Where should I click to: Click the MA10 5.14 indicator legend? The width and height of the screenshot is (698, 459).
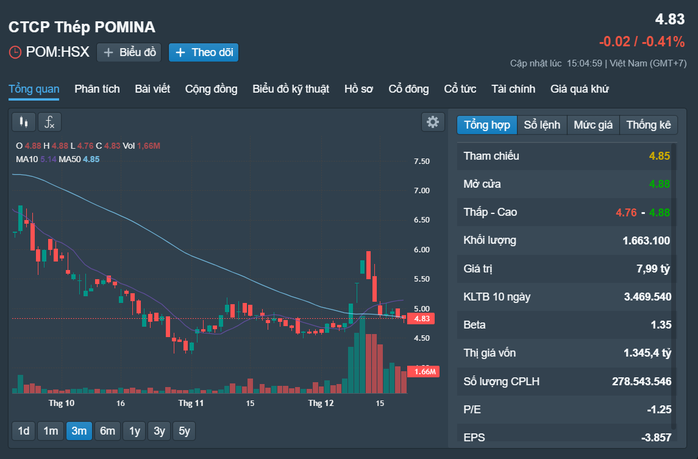(x=36, y=159)
